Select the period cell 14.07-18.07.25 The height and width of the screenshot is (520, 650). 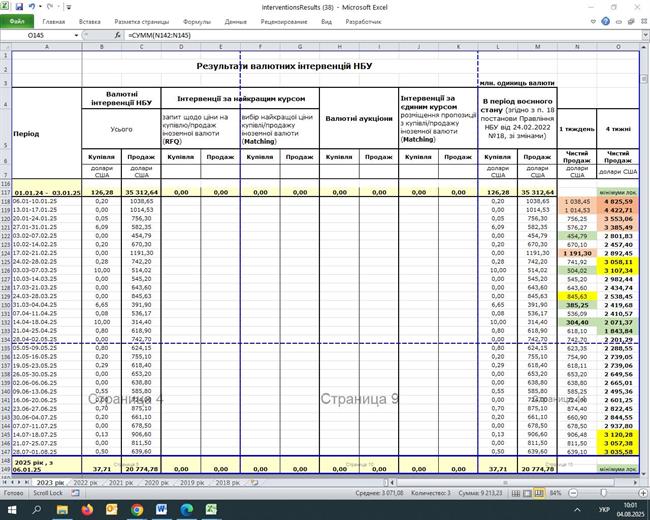47,435
